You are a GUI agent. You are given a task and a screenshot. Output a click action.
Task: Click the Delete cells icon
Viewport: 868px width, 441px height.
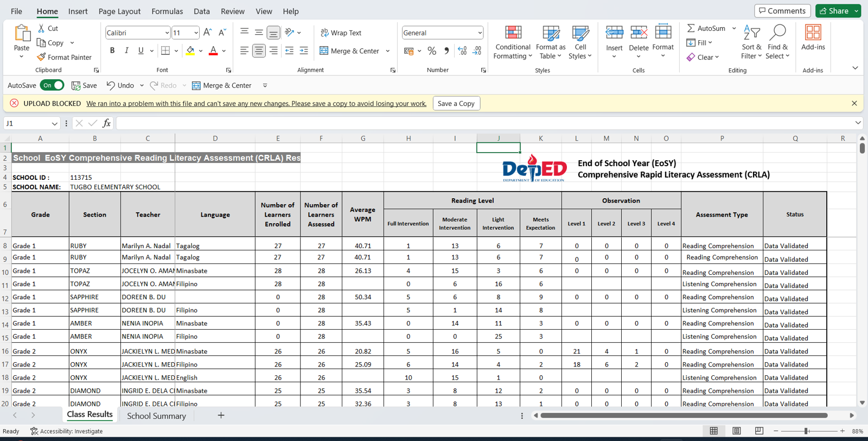(639, 33)
